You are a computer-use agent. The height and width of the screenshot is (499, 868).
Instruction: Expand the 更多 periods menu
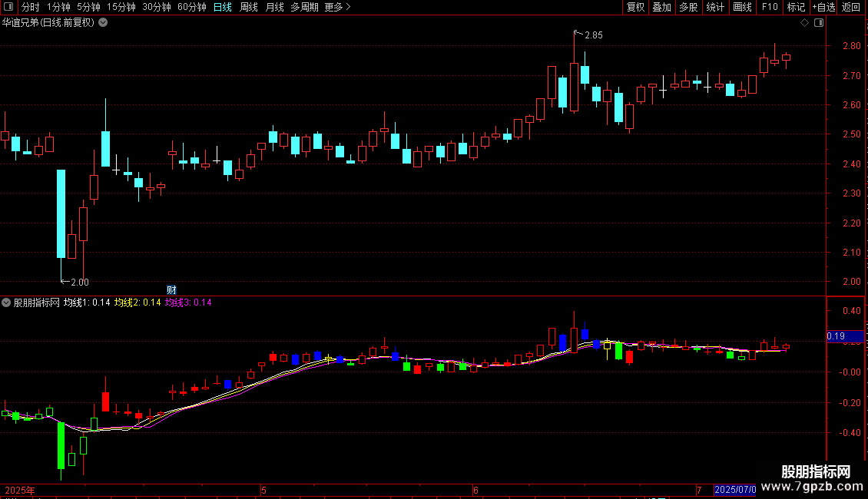point(337,7)
